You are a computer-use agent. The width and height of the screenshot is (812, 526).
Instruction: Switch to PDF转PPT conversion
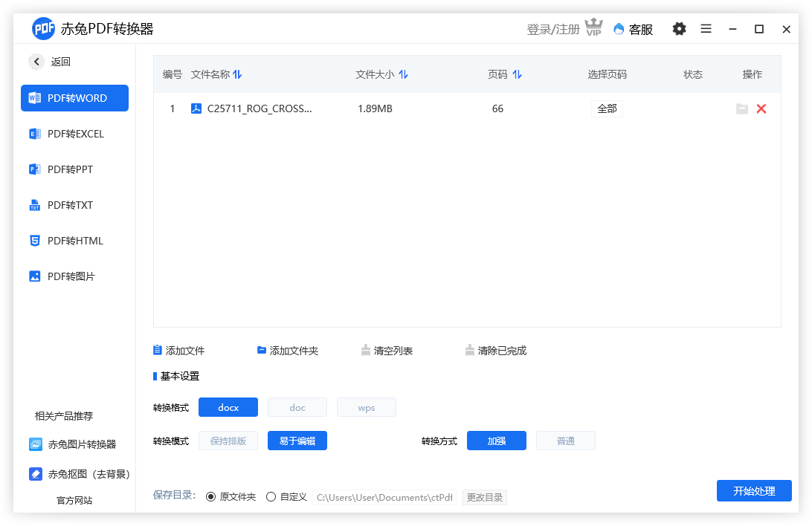pos(74,169)
